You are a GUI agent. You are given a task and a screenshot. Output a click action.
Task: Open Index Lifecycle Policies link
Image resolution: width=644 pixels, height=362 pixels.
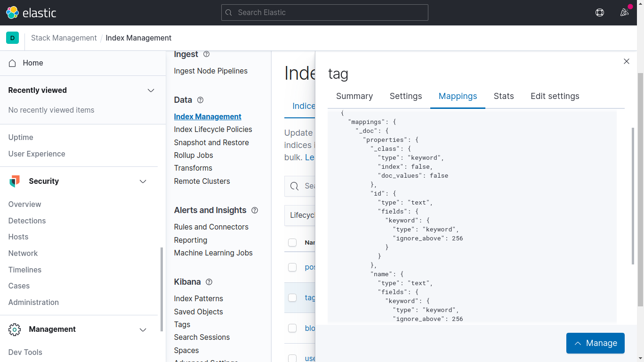pos(213,130)
